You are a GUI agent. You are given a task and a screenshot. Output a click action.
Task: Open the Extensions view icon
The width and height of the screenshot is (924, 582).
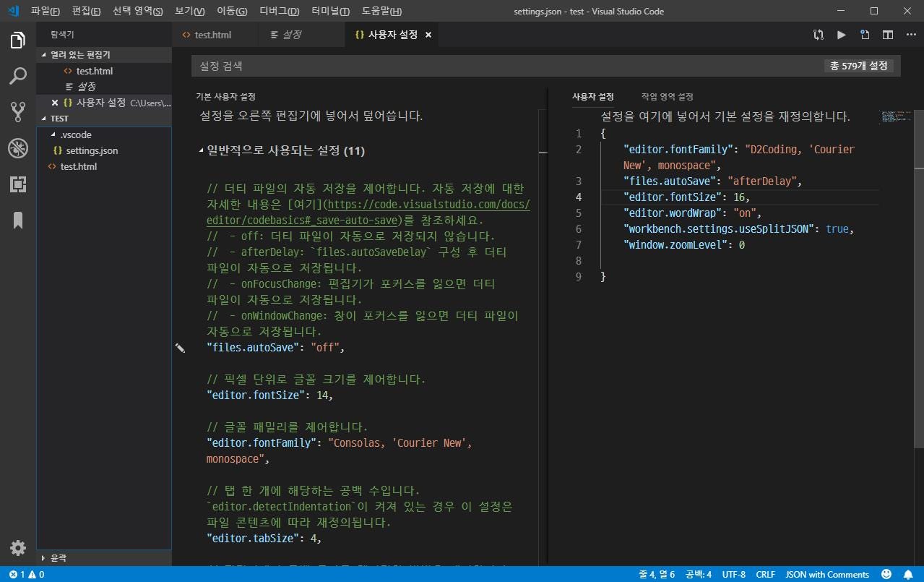(x=17, y=184)
